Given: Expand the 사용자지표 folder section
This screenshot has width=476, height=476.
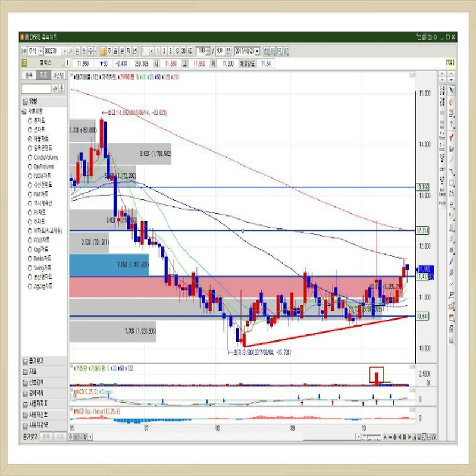Looking at the screenshot, I should (x=44, y=404).
